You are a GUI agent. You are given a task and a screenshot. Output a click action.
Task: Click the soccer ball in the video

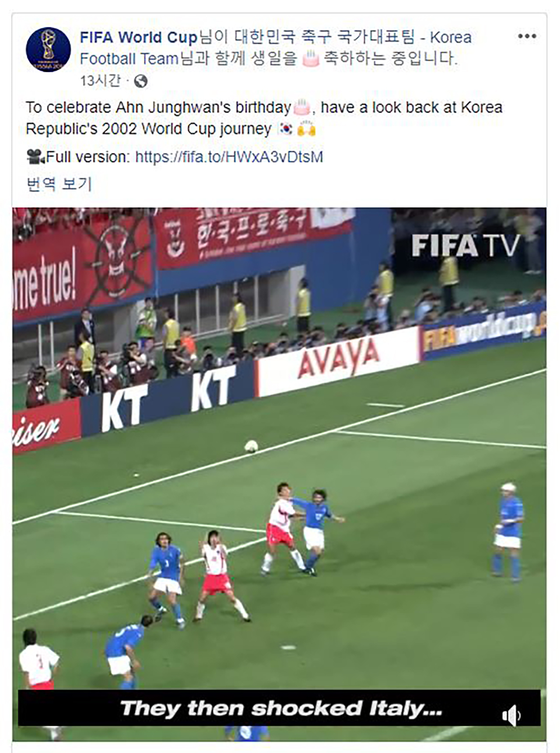coord(251,447)
